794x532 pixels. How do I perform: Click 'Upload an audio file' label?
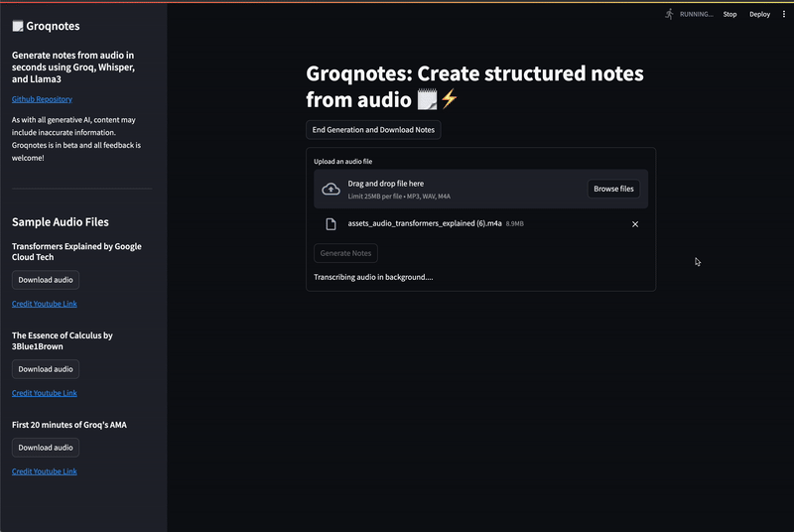[342, 162]
